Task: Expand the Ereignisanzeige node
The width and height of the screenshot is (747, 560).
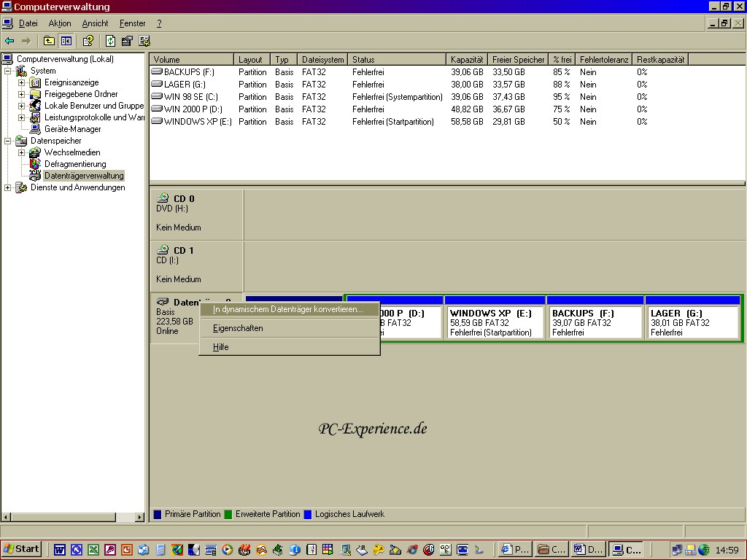Action: tap(21, 82)
